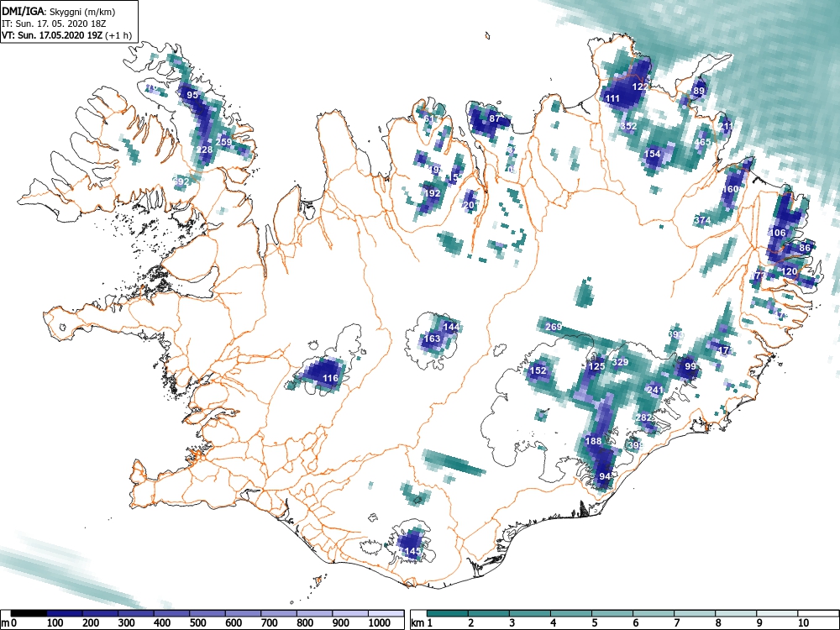Viewport: 840px width, 630px height.
Task: Click the visibility value 94 in the southeast
Action: click(606, 476)
